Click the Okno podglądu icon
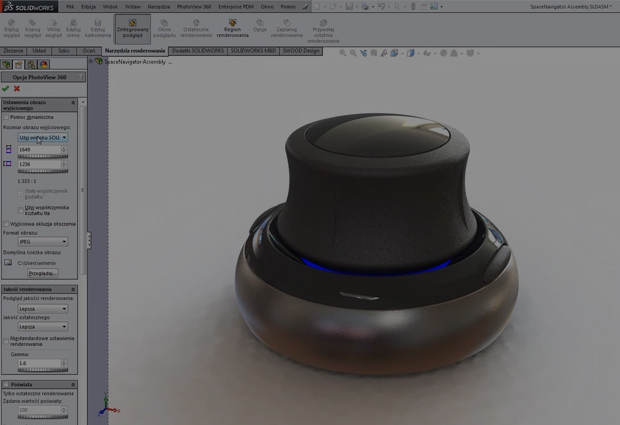Viewport: 620px width, 425px height. [x=165, y=28]
